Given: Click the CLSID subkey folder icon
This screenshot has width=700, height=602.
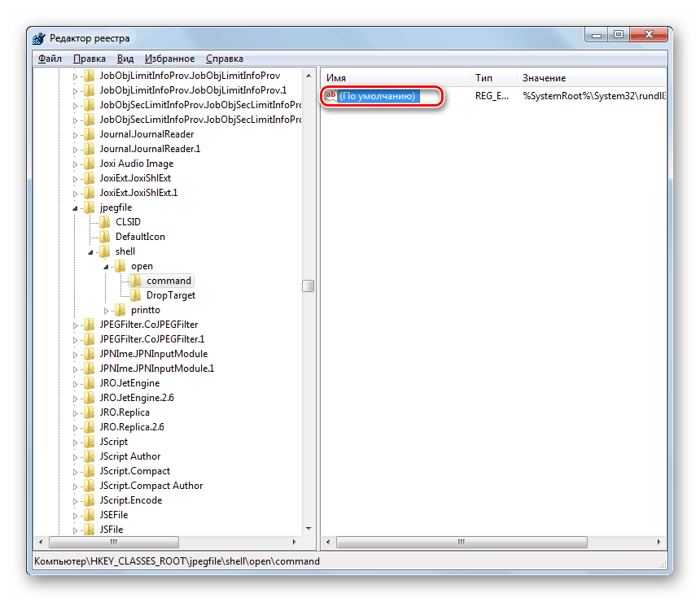Looking at the screenshot, I should [104, 221].
